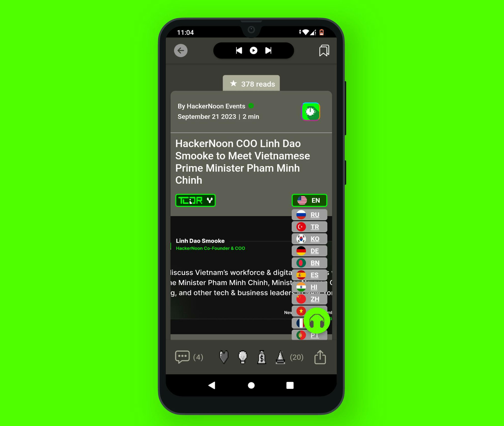Expand the EN language dropdown
Screen dimensions: 504x426
[309, 200]
